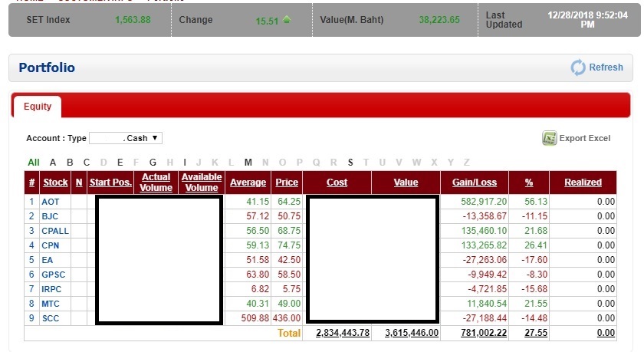This screenshot has width=644, height=352.
Task: Filter stocks by letter C
Action: pyautogui.click(x=86, y=163)
